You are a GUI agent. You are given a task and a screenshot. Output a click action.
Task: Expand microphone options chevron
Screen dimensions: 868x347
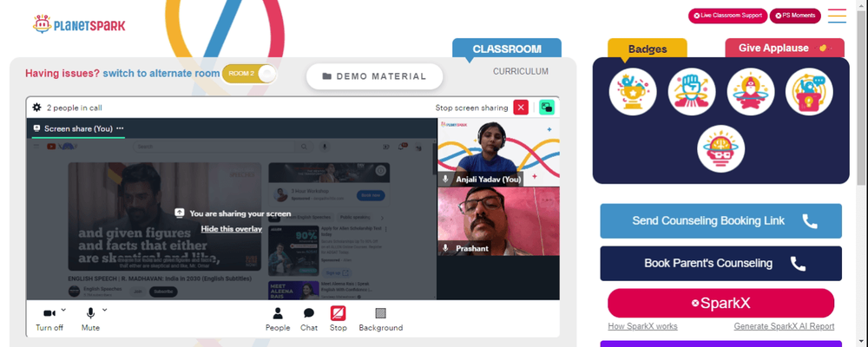pos(105,310)
